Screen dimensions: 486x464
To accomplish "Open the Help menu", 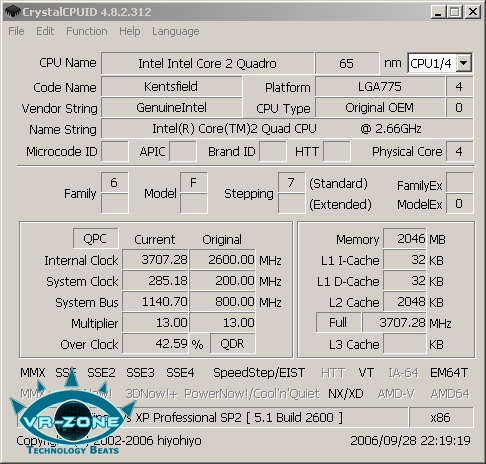I will [x=130, y=31].
